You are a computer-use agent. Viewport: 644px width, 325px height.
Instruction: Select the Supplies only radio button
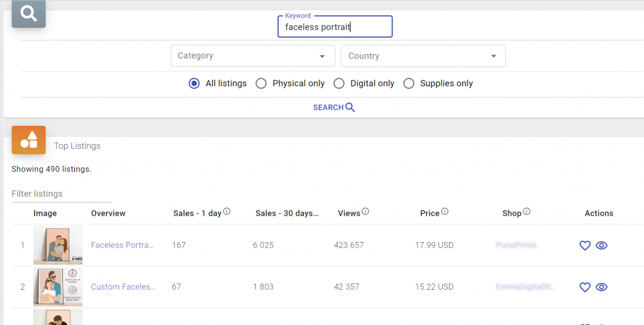point(409,84)
